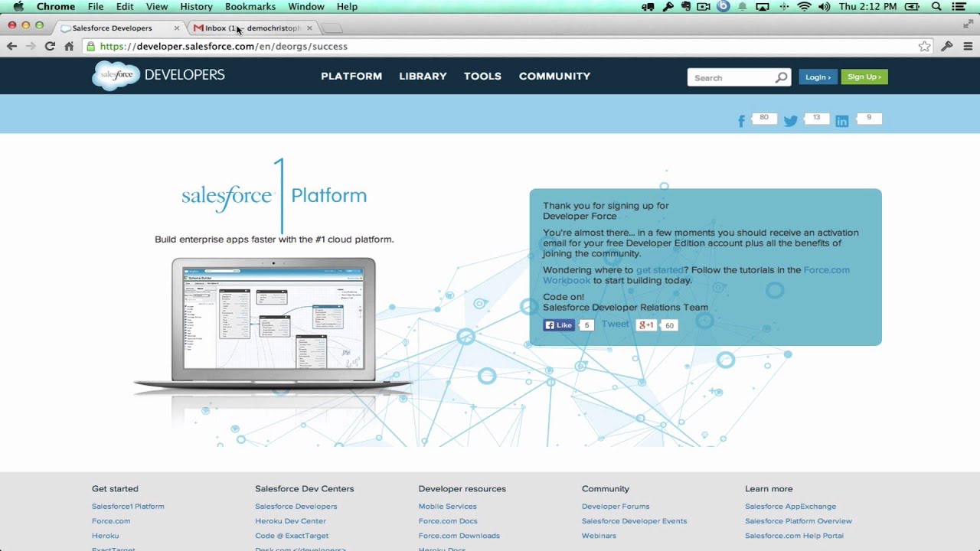Open the Edit menu

click(x=125, y=6)
